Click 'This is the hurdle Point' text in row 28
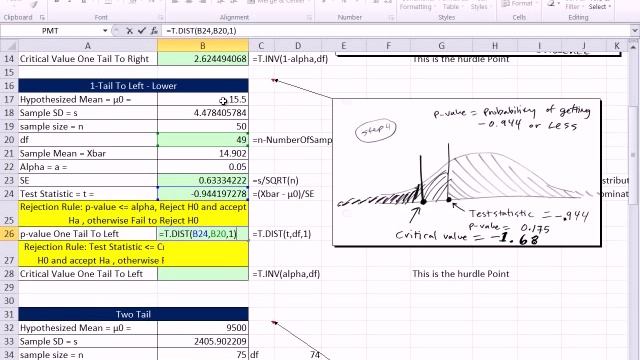The width and height of the screenshot is (640, 360). click(x=461, y=274)
